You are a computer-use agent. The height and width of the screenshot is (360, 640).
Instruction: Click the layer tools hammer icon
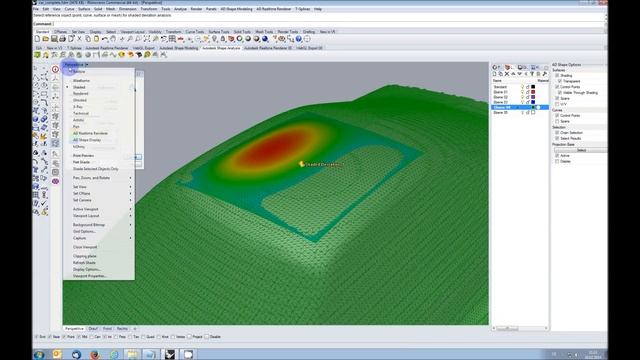[544, 74]
